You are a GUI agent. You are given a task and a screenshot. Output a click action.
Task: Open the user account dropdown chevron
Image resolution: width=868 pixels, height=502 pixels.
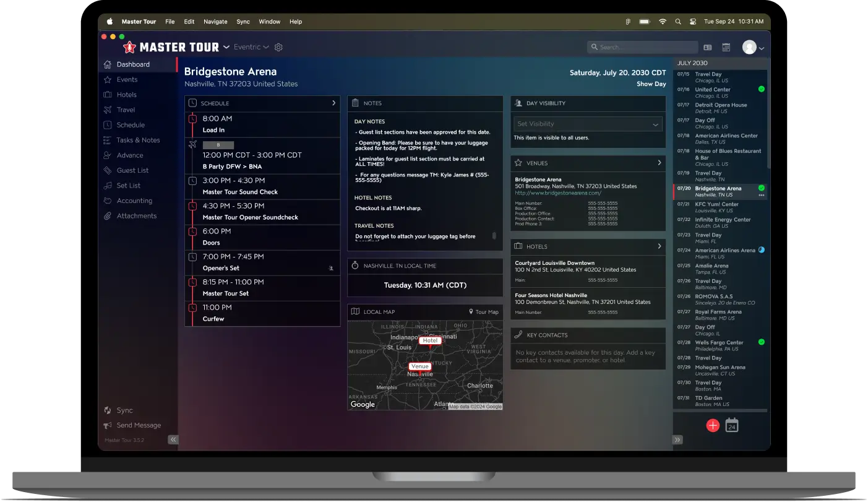pos(762,48)
